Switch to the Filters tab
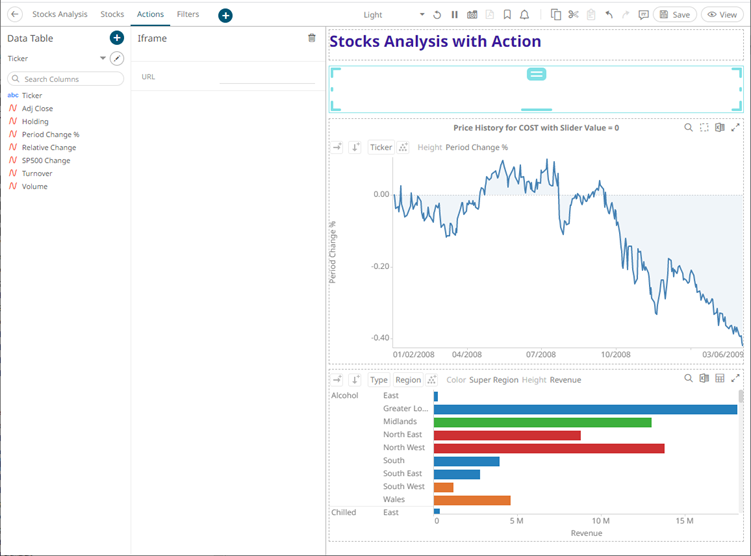The height and width of the screenshot is (556, 751). pos(187,15)
